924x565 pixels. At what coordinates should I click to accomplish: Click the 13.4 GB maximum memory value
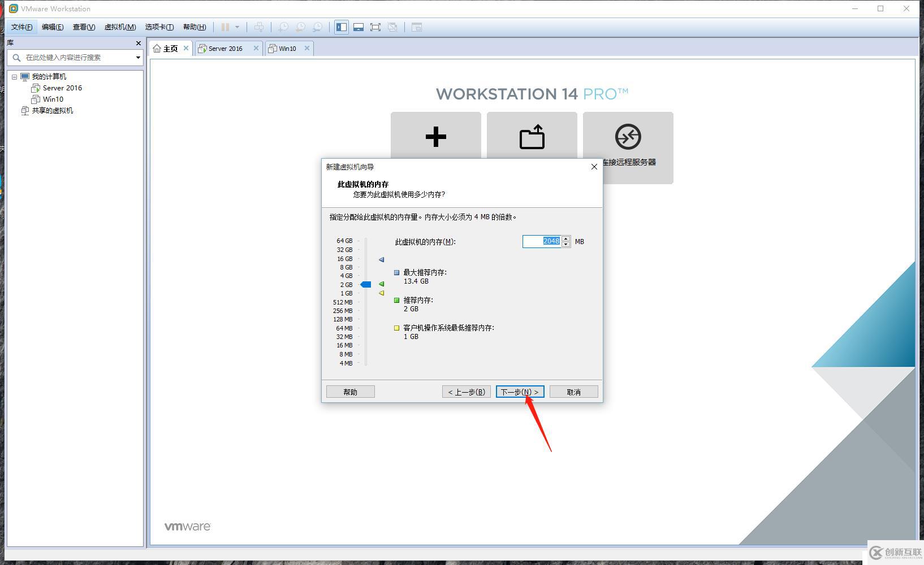coord(416,281)
